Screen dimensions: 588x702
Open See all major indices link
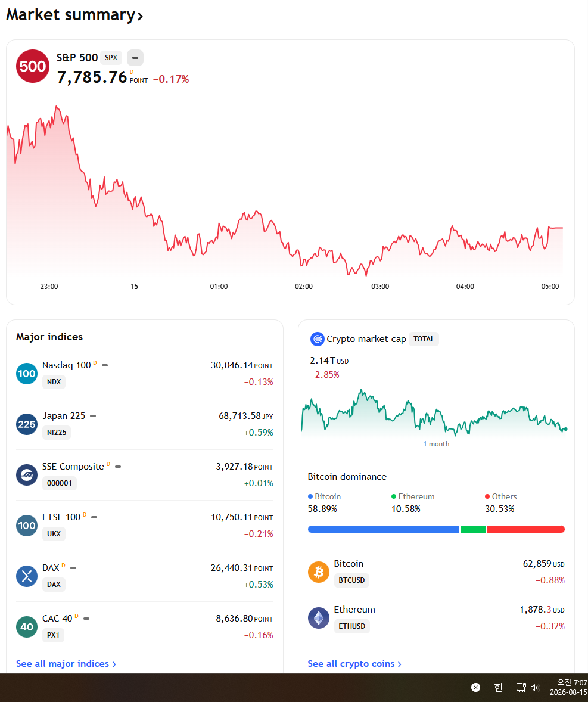point(66,663)
